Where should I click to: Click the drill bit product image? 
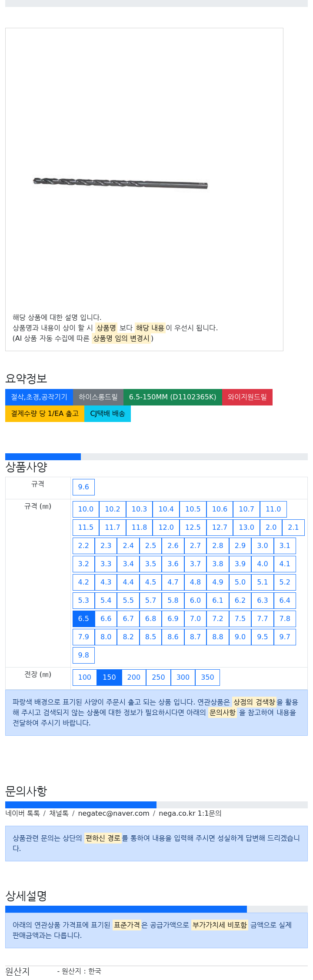click(x=121, y=183)
